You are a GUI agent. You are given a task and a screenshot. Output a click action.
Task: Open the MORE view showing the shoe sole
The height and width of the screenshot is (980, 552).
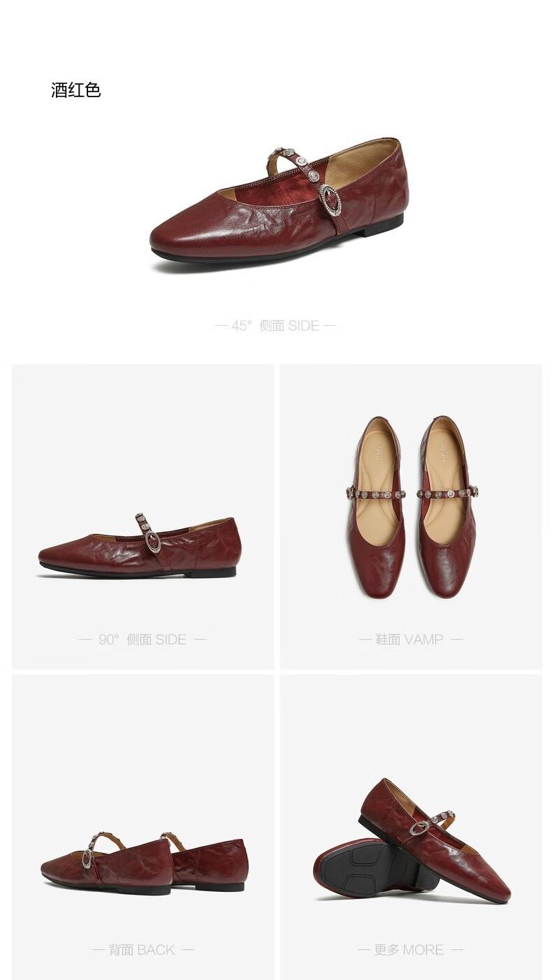click(x=412, y=841)
